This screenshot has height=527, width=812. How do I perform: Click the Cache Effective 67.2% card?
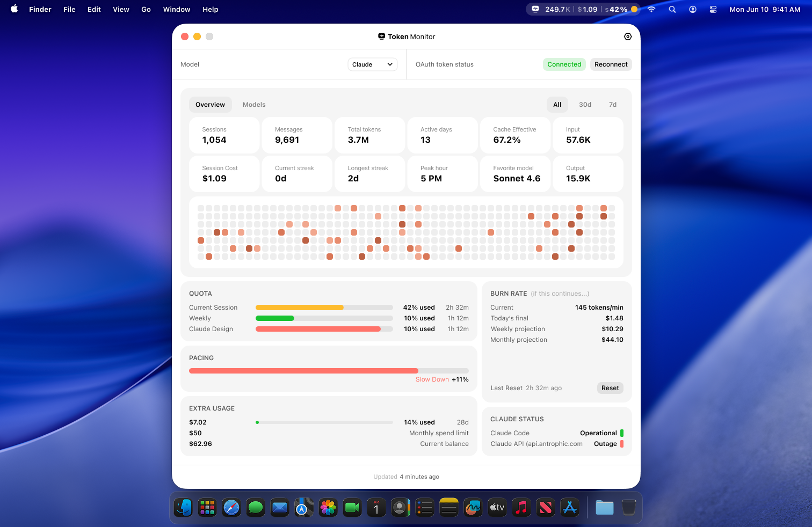tap(516, 135)
